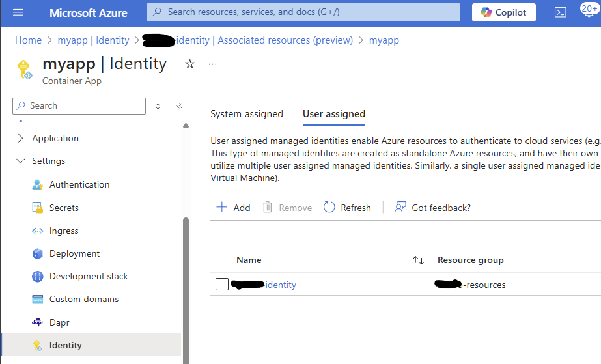This screenshot has width=601, height=364.
Task: Click the Ingress arrows icon
Action: (x=38, y=231)
